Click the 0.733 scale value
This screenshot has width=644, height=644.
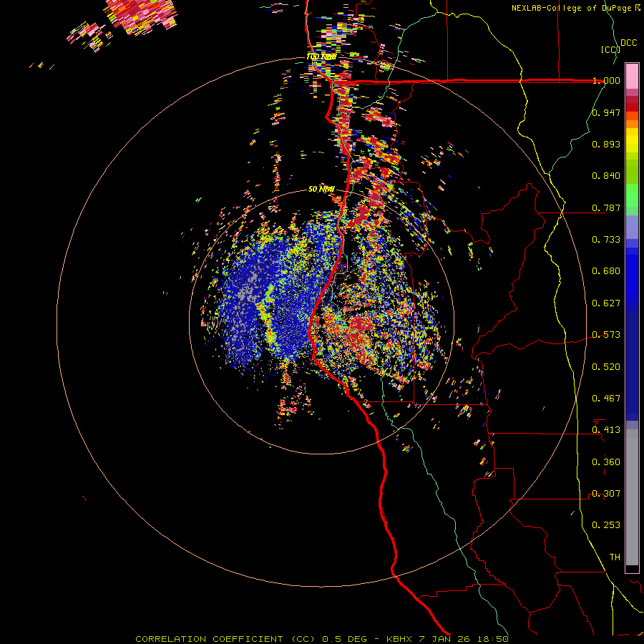pos(606,240)
